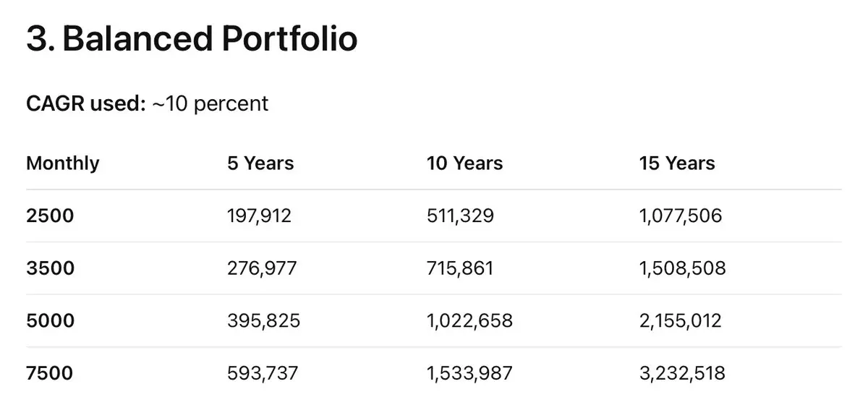Select the "15 Years" column header
The width and height of the screenshot is (868, 418).
pos(676,163)
